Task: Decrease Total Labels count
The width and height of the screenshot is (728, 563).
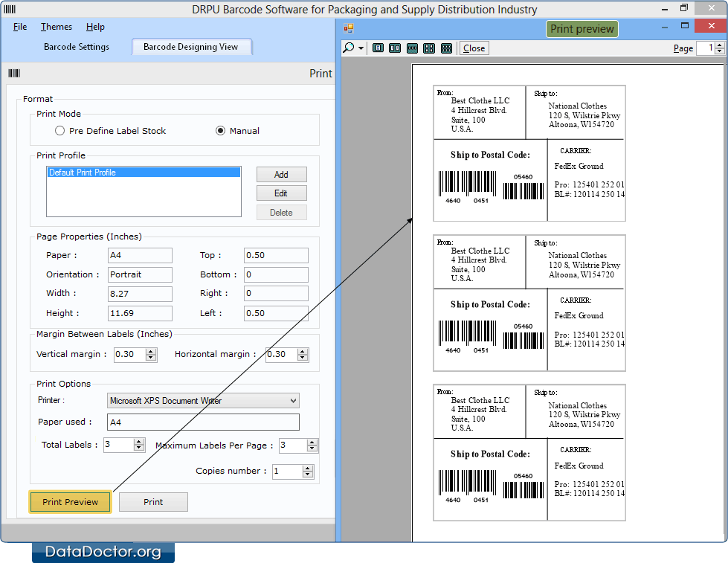Action: coord(139,448)
